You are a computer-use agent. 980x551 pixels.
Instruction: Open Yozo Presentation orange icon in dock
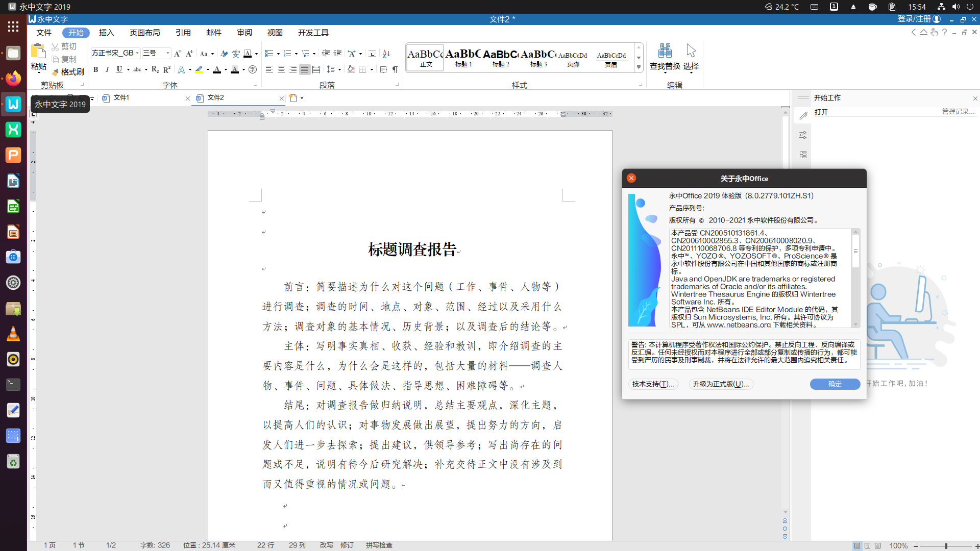point(13,155)
